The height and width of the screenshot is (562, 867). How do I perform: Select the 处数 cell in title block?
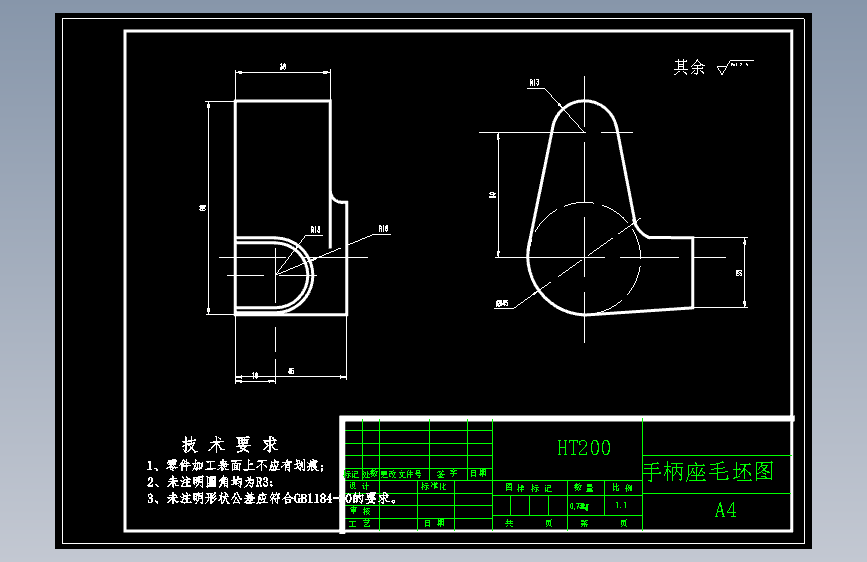click(x=370, y=474)
